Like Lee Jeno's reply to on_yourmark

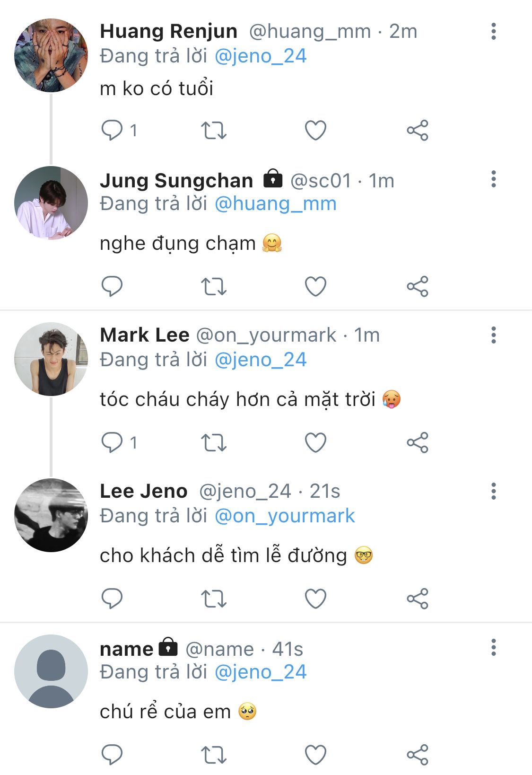[x=315, y=599]
